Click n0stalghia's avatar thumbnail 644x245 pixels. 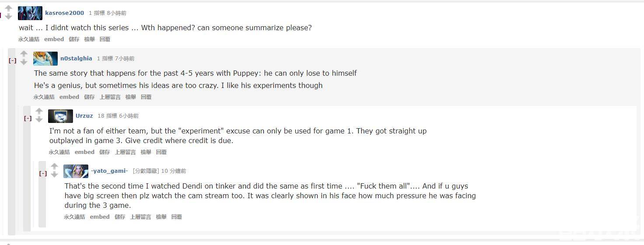[45, 59]
